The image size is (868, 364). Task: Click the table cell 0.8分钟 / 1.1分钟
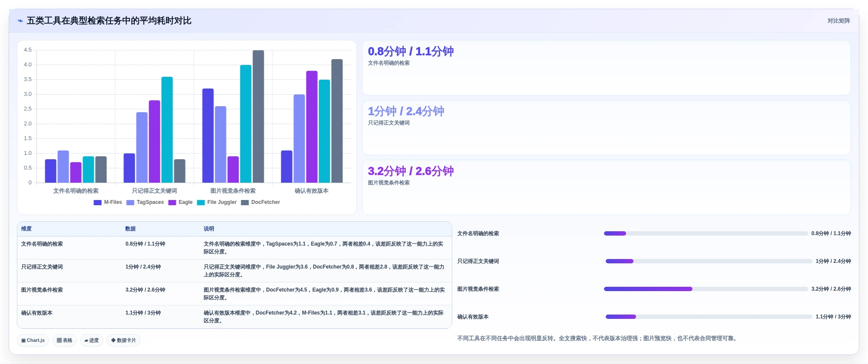(x=145, y=244)
